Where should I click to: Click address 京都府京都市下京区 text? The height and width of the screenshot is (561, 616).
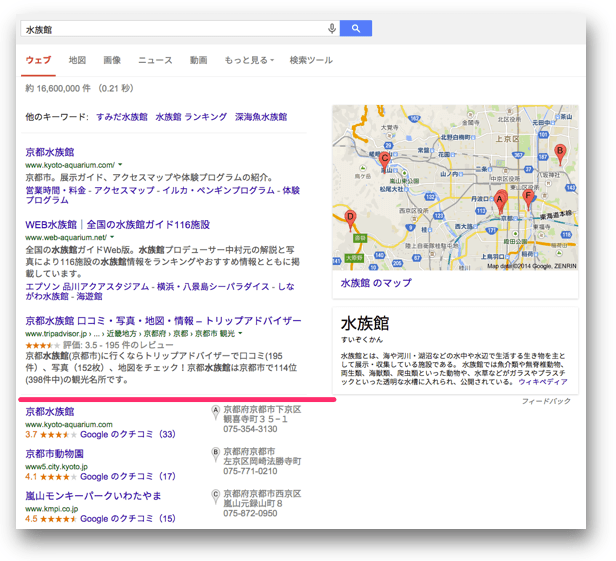click(x=262, y=410)
